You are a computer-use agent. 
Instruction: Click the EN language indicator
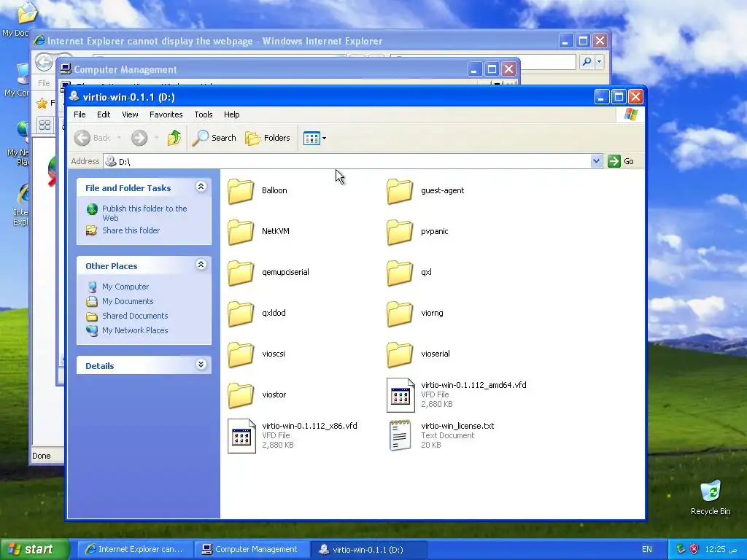point(646,550)
